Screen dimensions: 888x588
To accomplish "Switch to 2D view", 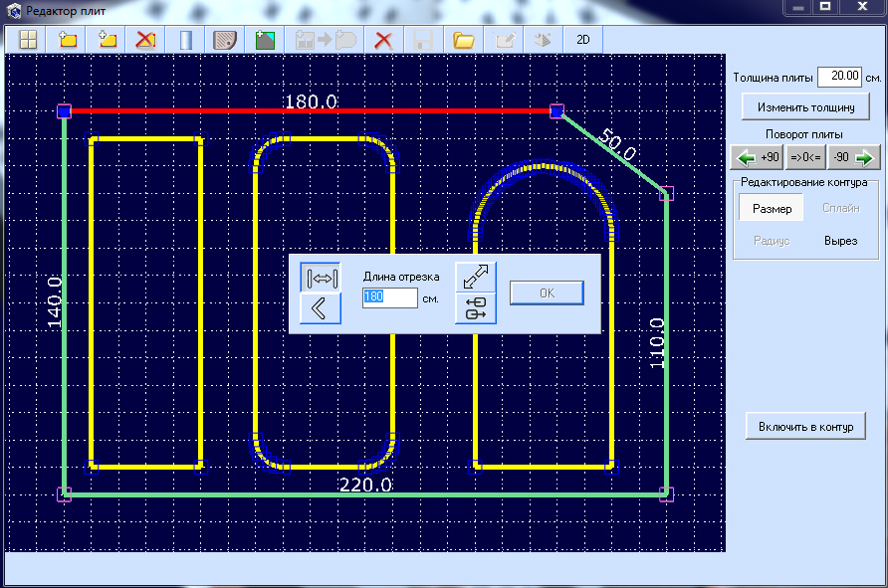I will (x=581, y=41).
